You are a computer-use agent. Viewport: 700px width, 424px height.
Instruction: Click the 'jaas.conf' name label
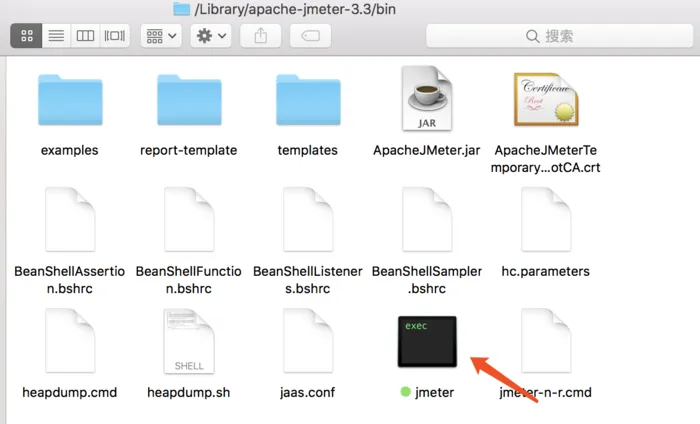pyautogui.click(x=308, y=392)
